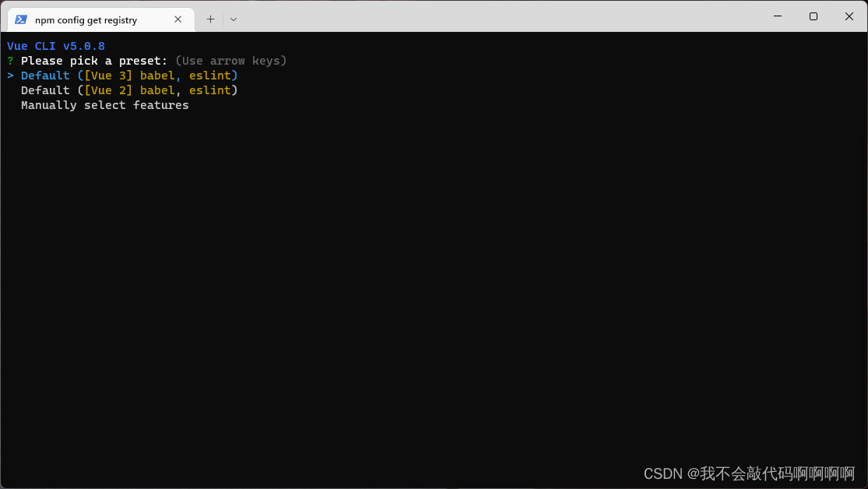Expand the new tab profile dropdown

click(x=234, y=19)
